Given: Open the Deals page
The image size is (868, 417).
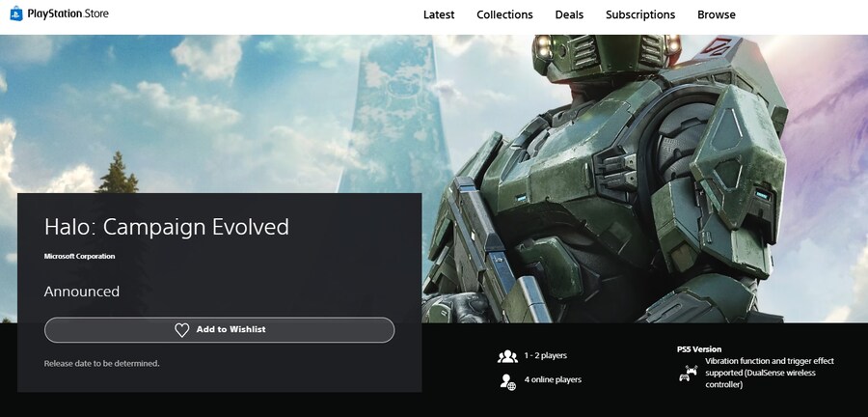Looking at the screenshot, I should click(x=569, y=14).
